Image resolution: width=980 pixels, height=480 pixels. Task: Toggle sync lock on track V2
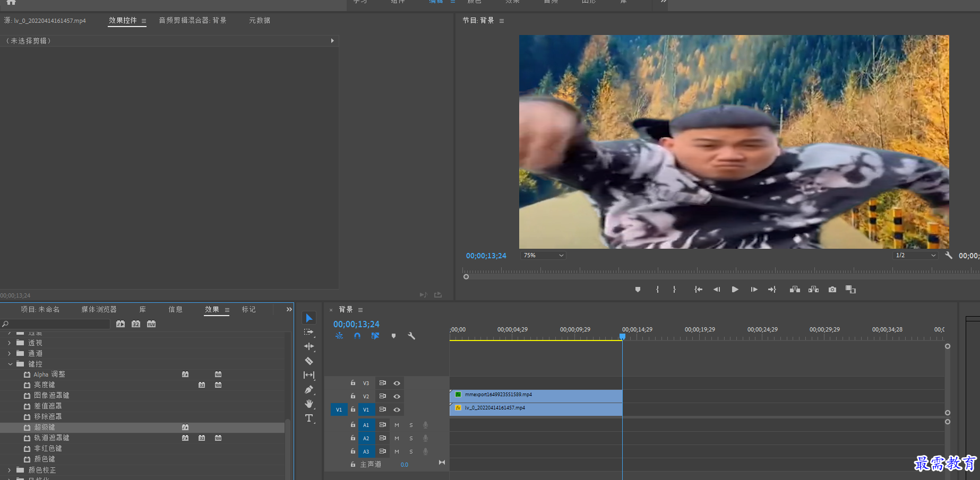point(382,396)
